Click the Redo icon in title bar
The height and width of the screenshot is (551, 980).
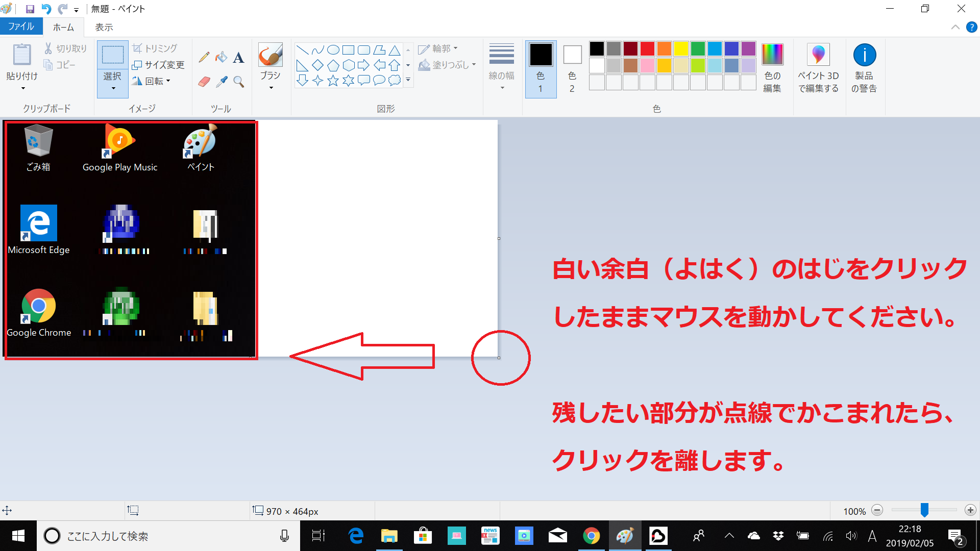pos(62,9)
